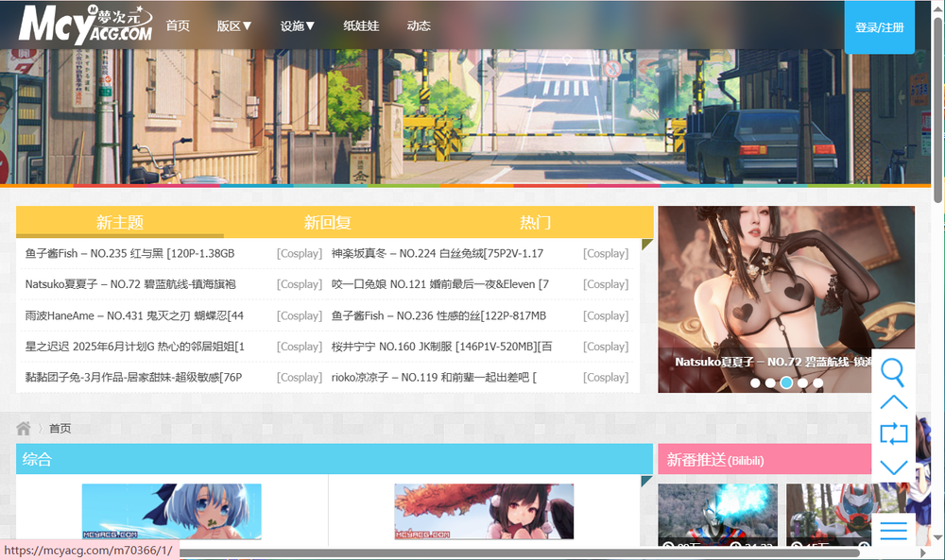Click the 登录/注册 button
Image resolution: width=945 pixels, height=560 pixels.
pos(879,27)
